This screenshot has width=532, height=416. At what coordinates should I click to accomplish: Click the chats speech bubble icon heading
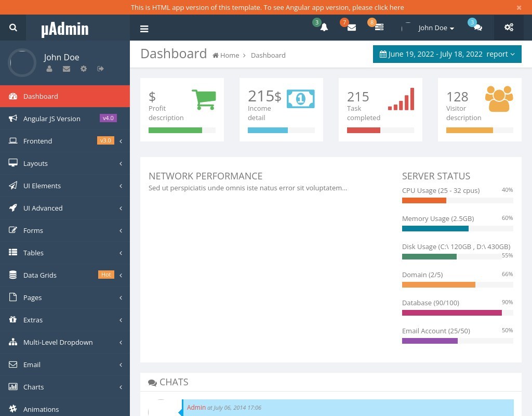tap(152, 383)
